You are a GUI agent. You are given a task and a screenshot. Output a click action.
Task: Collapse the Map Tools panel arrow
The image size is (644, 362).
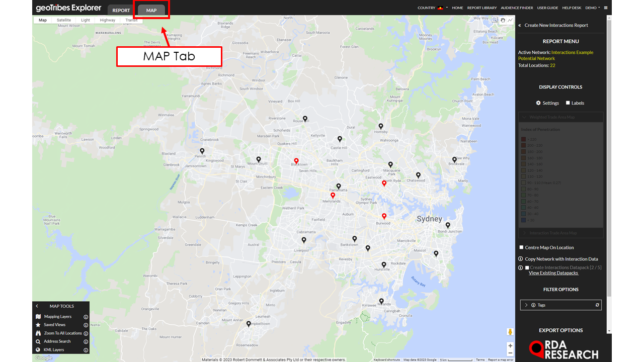click(x=37, y=306)
